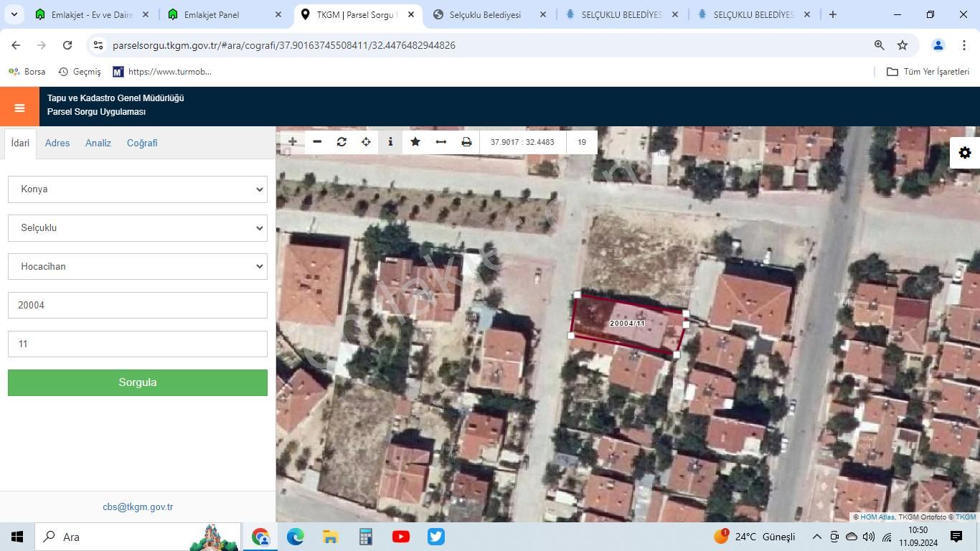Zoom out using the minus icon
The width and height of the screenshot is (980, 551).
tap(317, 142)
